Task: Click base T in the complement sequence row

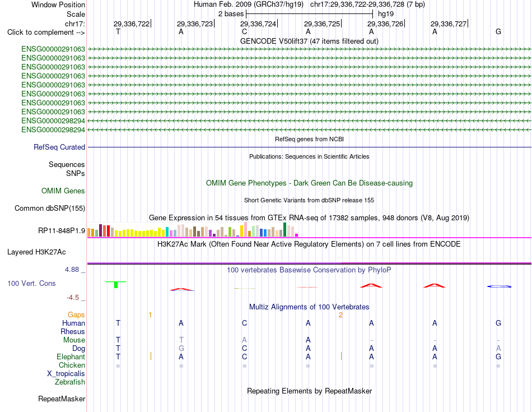Action: (118, 31)
